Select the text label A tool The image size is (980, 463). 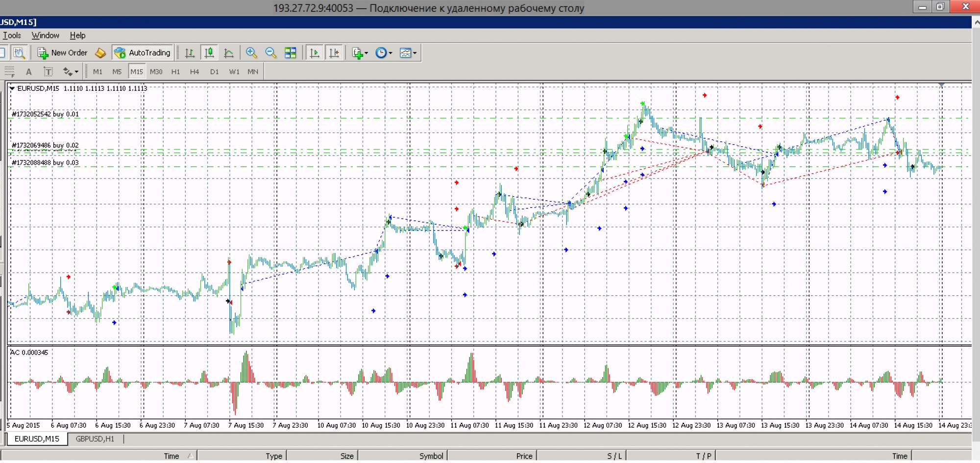29,72
